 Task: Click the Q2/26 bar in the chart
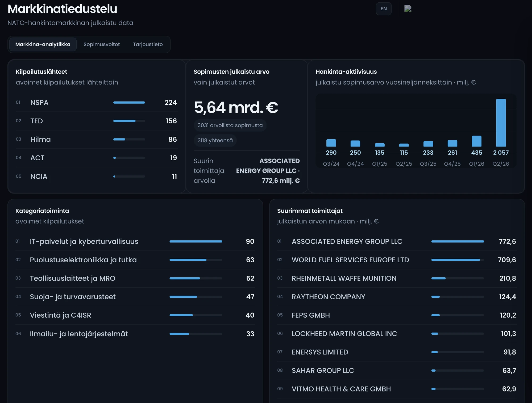(501, 123)
